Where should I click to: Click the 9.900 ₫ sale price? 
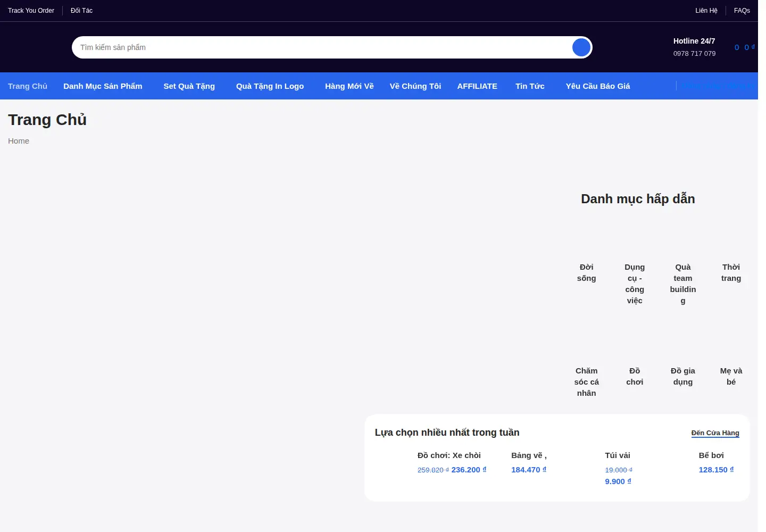pos(618,481)
